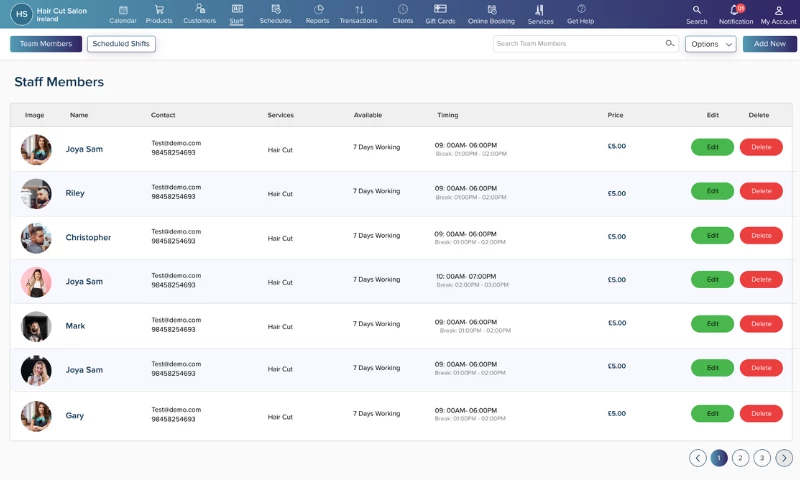Open the Transactions arrows icon
The height and width of the screenshot is (480, 800).
359,10
